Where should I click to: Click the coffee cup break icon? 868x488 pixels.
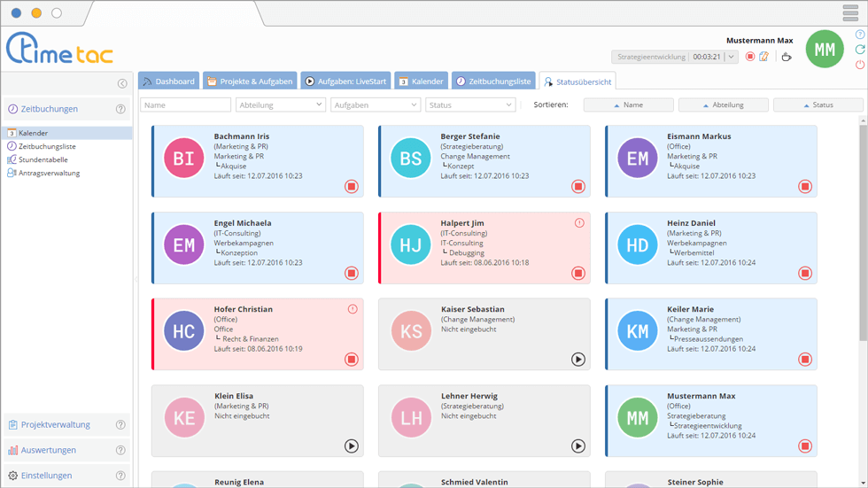(x=786, y=57)
